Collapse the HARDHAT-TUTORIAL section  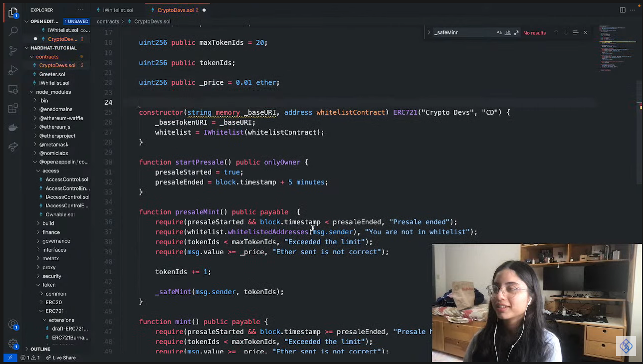pyautogui.click(x=27, y=48)
